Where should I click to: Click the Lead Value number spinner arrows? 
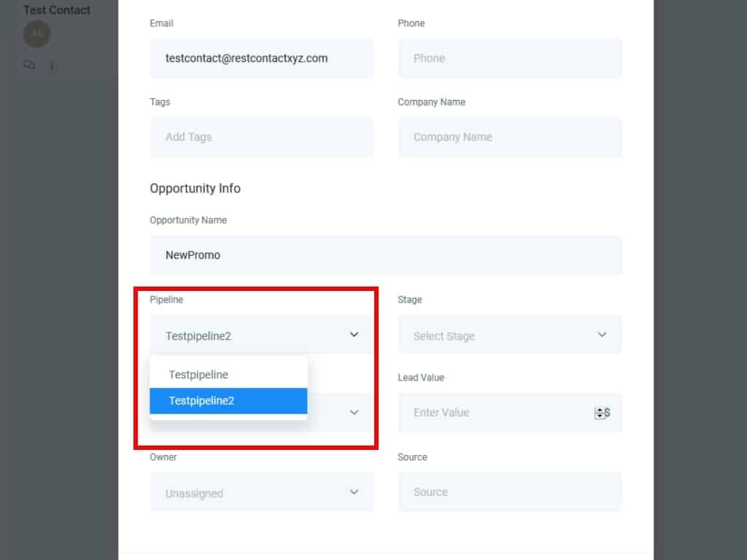(600, 413)
